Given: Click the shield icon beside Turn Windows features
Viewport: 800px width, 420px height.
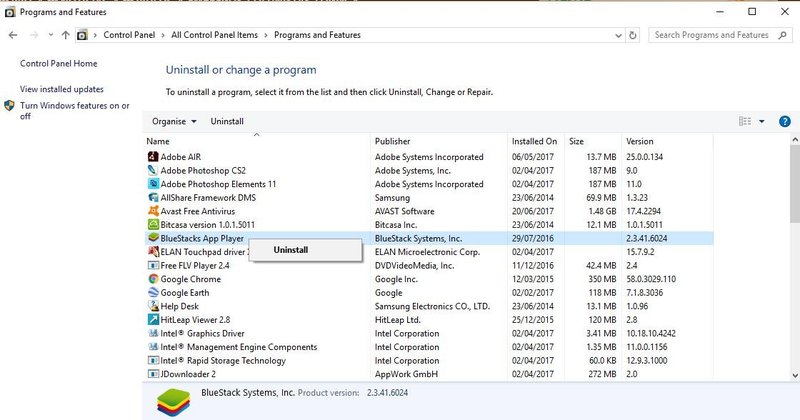Looking at the screenshot, I should (x=9, y=106).
